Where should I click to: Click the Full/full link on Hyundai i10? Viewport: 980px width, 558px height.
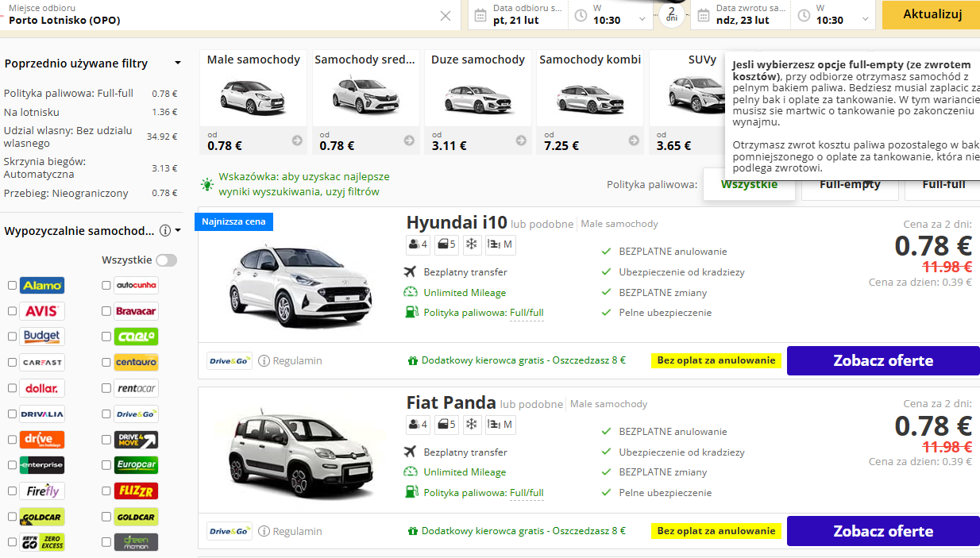point(527,313)
